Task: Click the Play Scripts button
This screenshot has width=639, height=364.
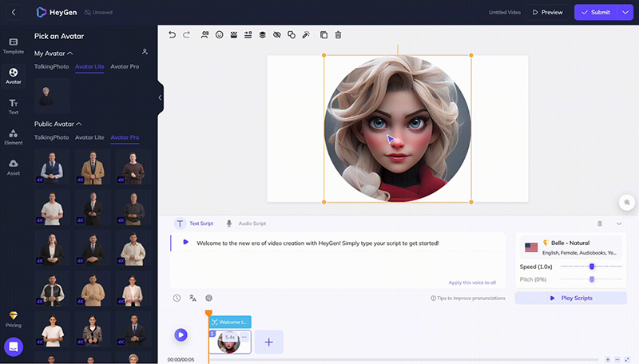Action: coord(570,298)
